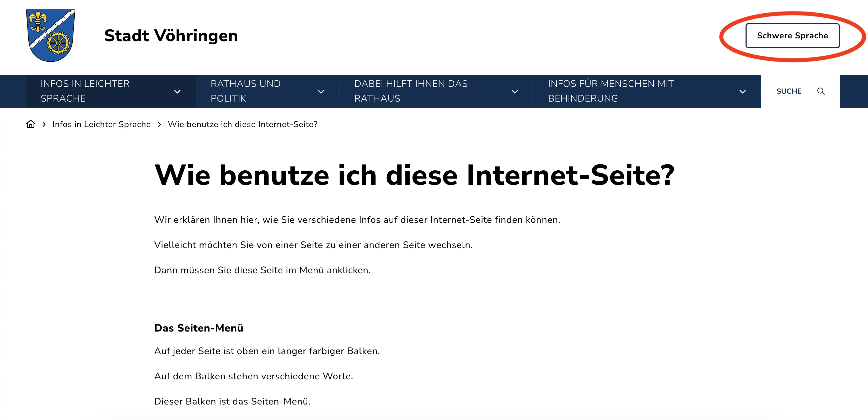Screen dimensions: 868x420
Task: Expand 'Dabei hilft Ihnen das Rathaus' chevron
Action: [x=515, y=91]
